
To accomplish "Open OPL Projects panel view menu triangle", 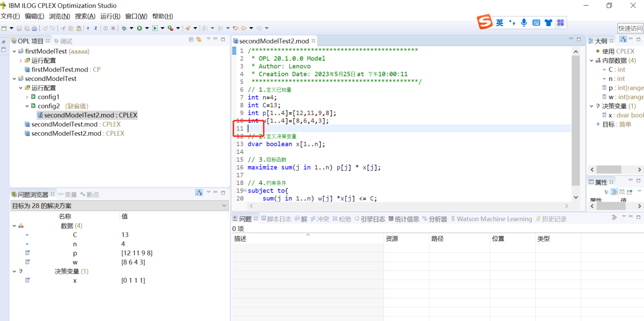I will pyautogui.click(x=208, y=39).
